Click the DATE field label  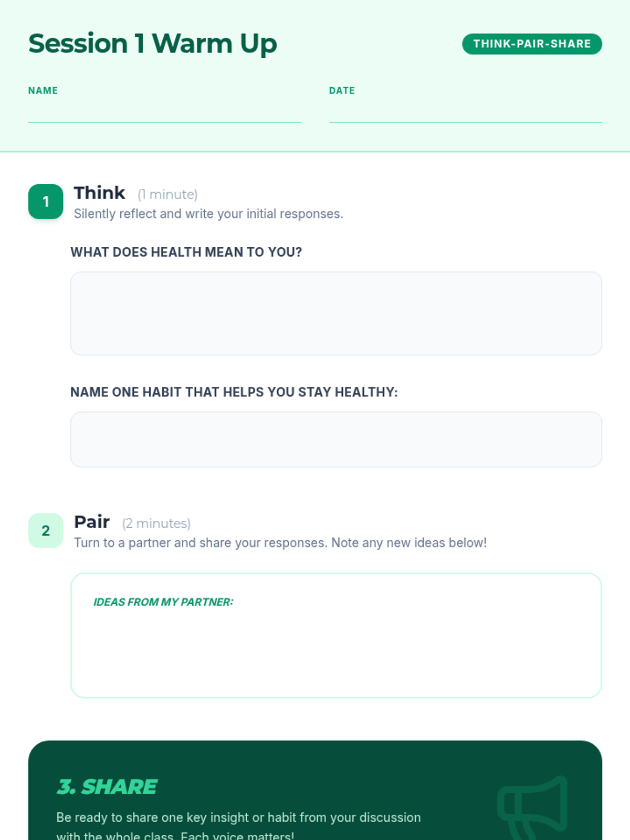(342, 90)
